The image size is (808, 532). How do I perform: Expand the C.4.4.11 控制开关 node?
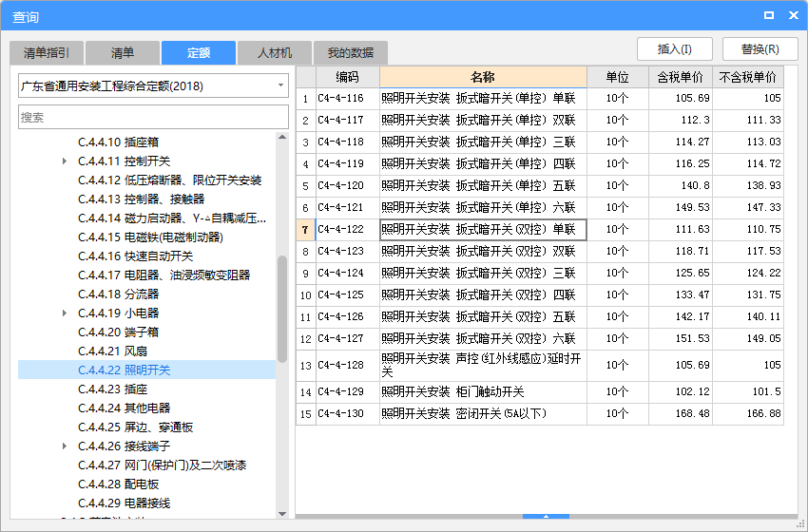[x=65, y=161]
